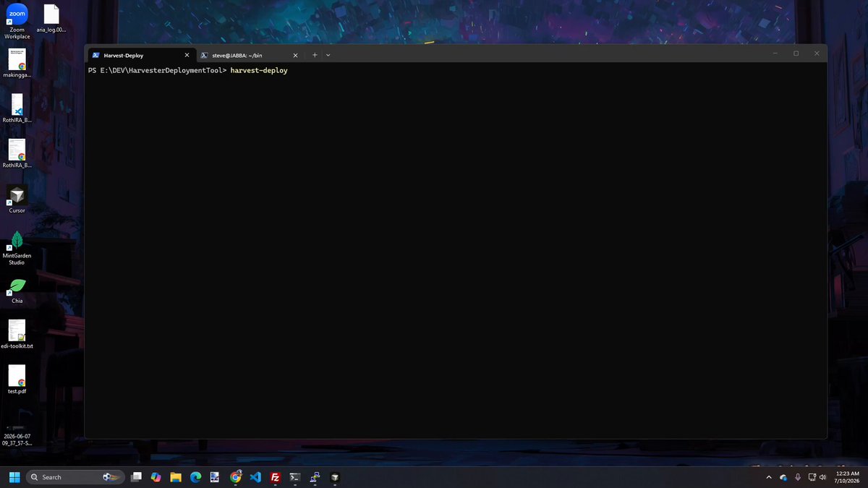Open the clock and date panel
Screen dimensions: 868x488
pos(846,477)
